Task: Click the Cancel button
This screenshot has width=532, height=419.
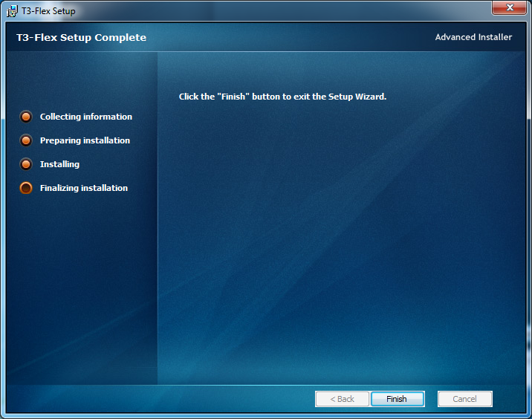Action: (x=464, y=399)
